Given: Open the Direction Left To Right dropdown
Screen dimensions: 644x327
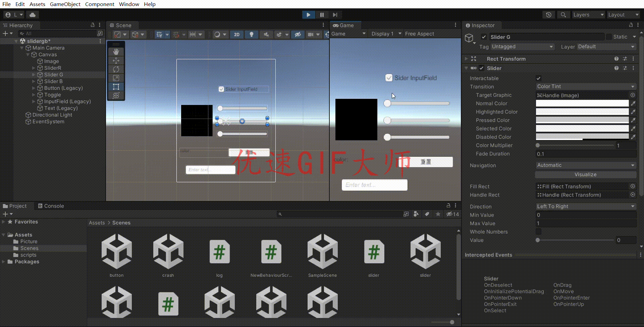Looking at the screenshot, I should click(x=586, y=206).
